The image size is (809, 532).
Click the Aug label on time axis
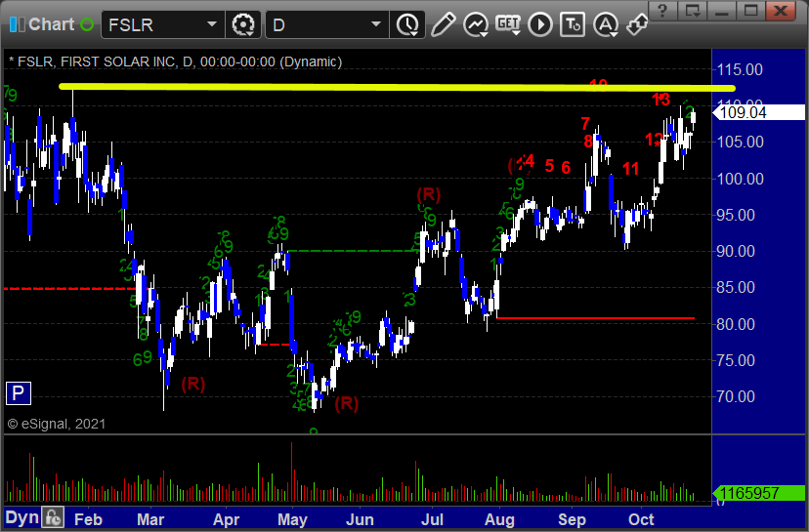point(499,519)
